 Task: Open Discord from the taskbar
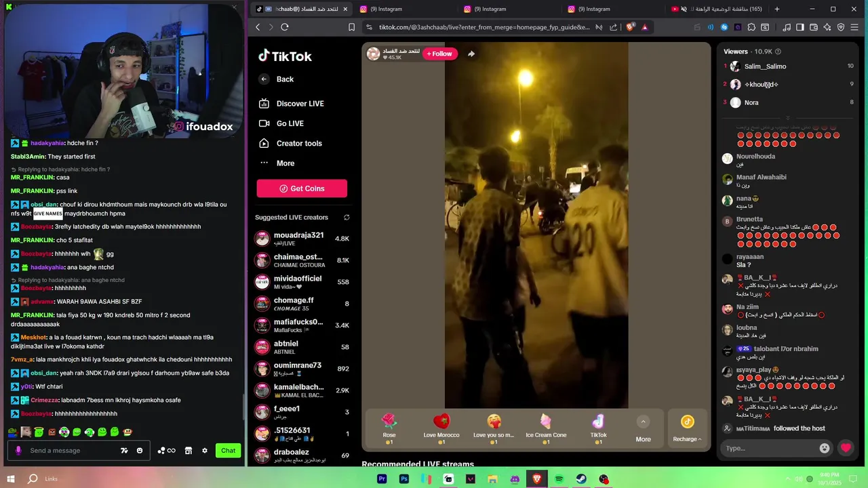(x=515, y=479)
